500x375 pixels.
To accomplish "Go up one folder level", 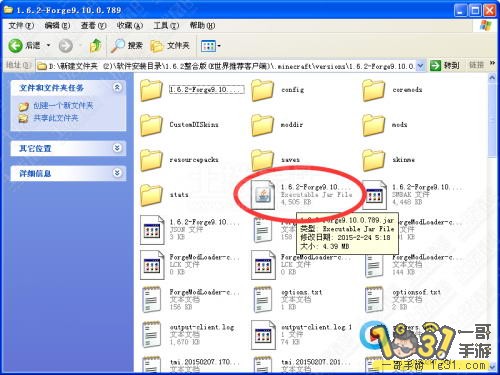I will coord(96,46).
